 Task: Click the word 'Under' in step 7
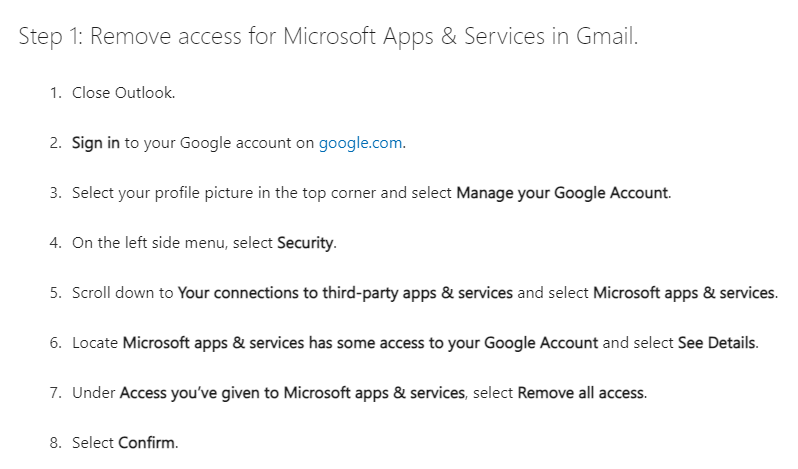click(x=93, y=393)
